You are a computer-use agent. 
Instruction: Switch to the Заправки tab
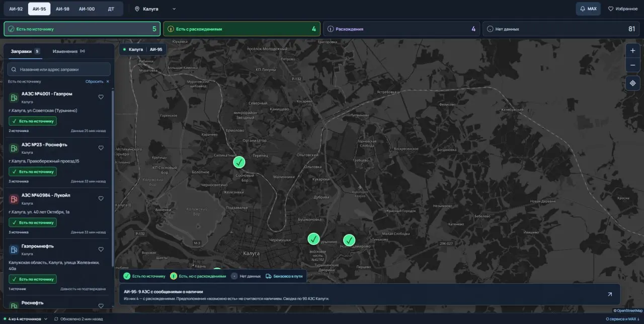pyautogui.click(x=25, y=51)
